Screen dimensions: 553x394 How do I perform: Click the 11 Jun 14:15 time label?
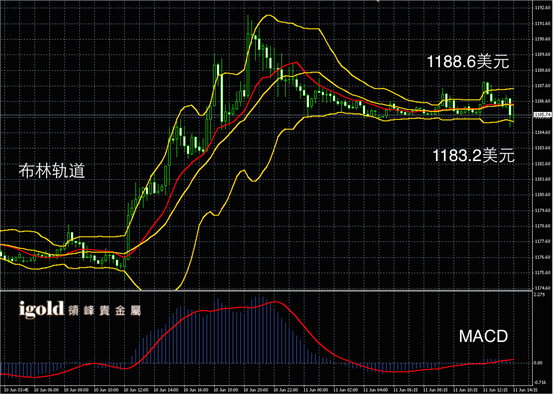[x=525, y=390]
